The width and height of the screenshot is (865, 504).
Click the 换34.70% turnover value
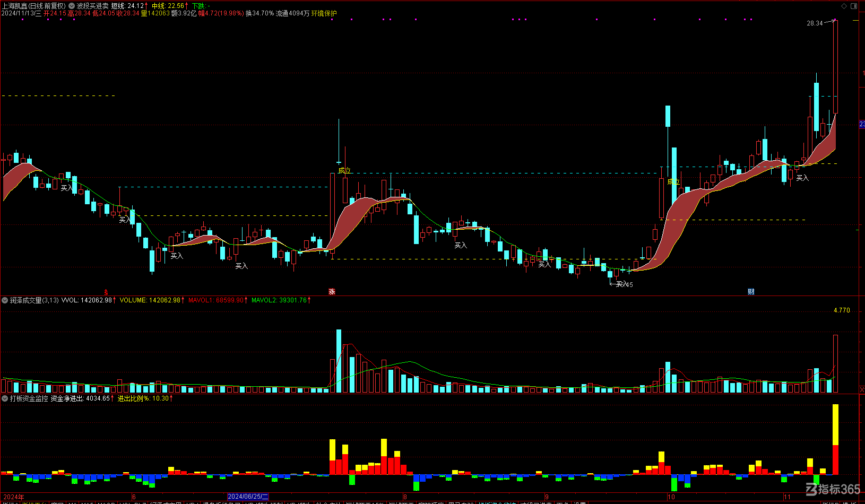pyautogui.click(x=259, y=13)
